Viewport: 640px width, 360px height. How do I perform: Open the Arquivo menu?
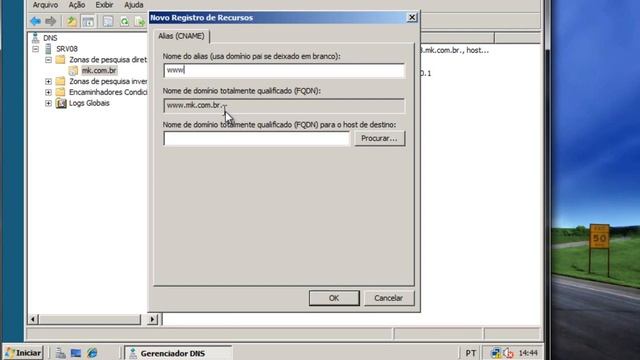45,5
